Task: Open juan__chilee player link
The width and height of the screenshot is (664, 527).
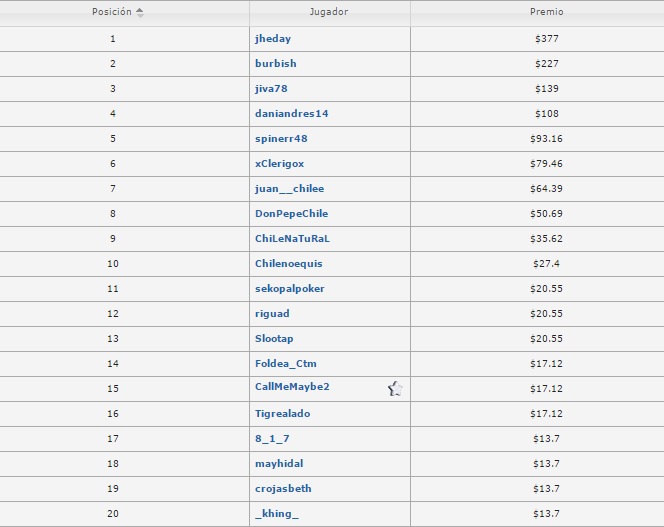Action: click(x=289, y=189)
